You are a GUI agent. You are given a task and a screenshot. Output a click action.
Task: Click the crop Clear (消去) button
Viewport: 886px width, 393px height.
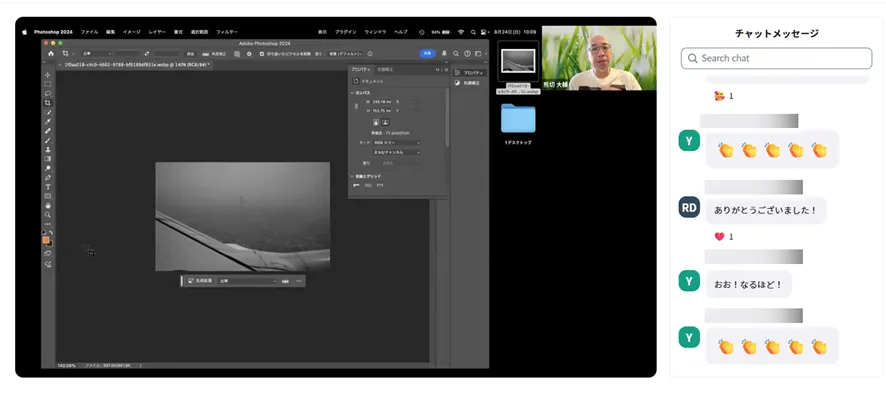190,54
